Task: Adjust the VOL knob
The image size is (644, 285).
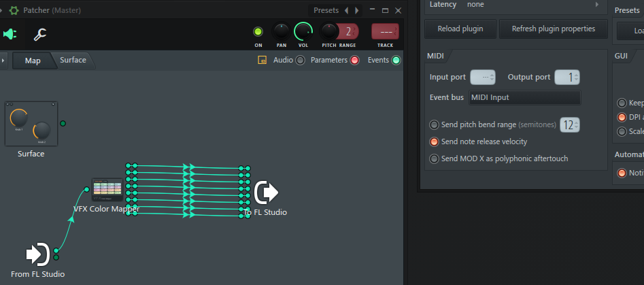Action: pyautogui.click(x=303, y=31)
